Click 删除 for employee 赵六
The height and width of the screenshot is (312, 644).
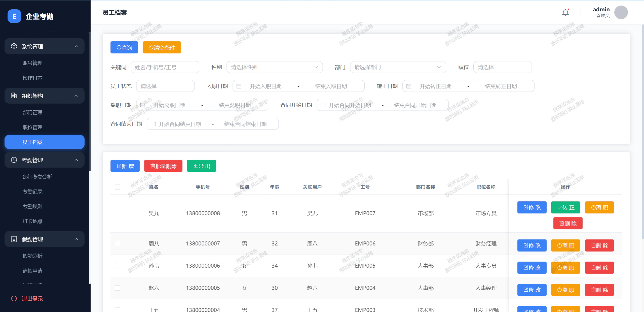tap(599, 290)
